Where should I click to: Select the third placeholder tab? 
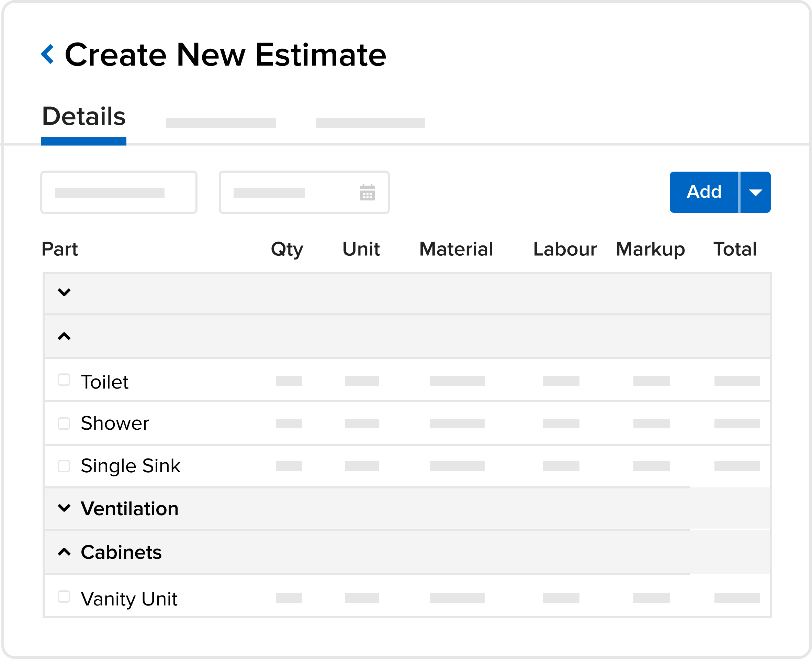370,123
